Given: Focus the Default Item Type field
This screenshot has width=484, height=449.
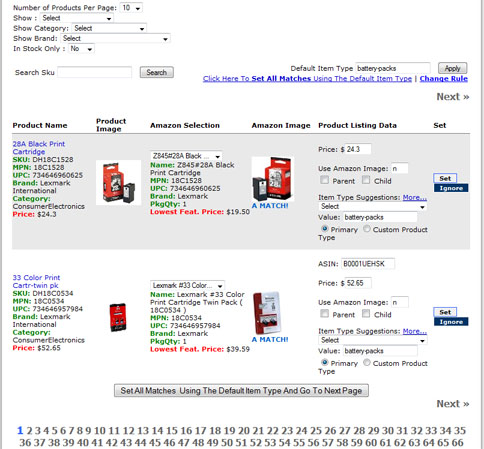Looking at the screenshot, I should click(x=393, y=68).
